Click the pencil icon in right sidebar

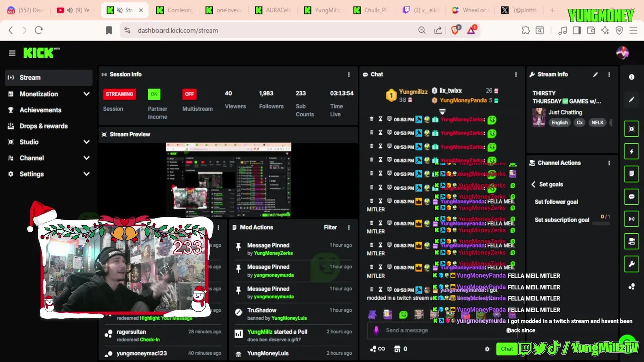(632, 100)
